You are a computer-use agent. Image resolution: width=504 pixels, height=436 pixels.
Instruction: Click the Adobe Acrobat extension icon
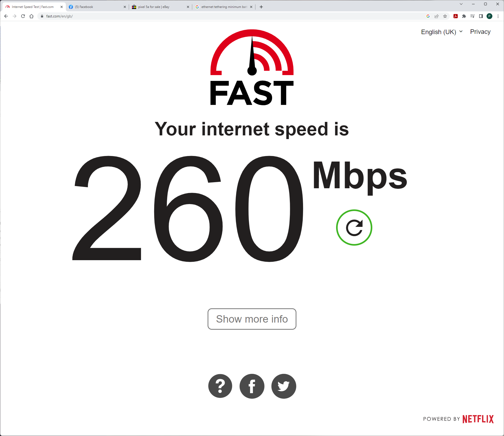point(456,16)
